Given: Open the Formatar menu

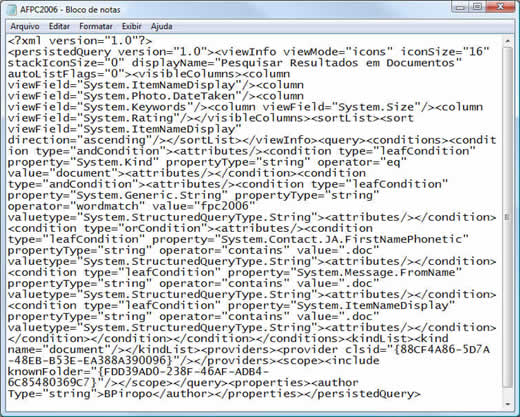Looking at the screenshot, I should point(96,26).
